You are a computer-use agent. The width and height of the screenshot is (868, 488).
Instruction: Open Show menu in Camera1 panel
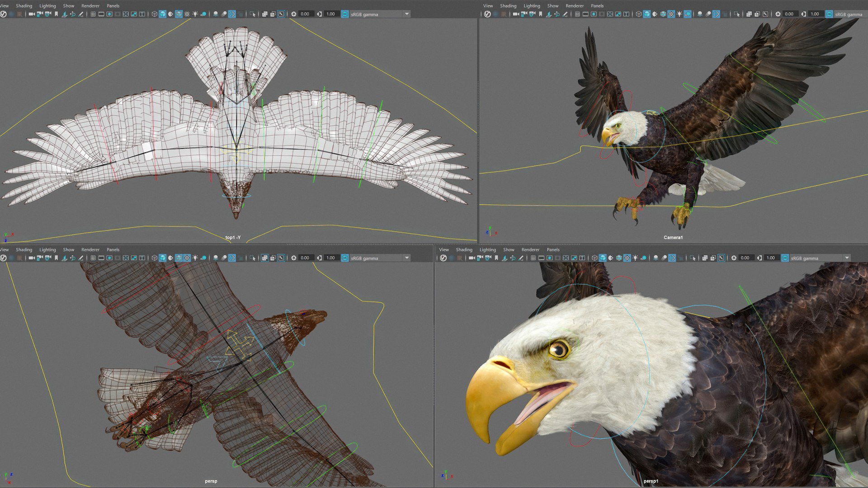point(553,6)
